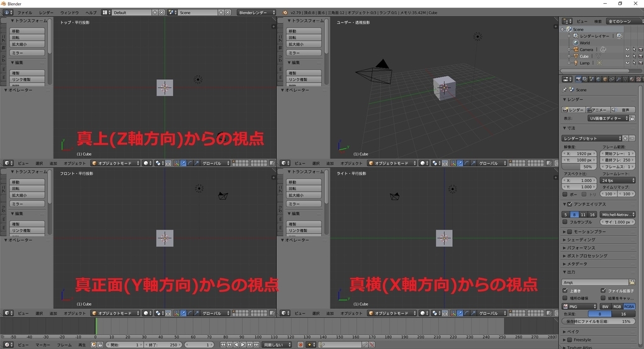The width and height of the screenshot is (644, 349).
Task: Jump to the timeline end frame
Action: (x=257, y=345)
